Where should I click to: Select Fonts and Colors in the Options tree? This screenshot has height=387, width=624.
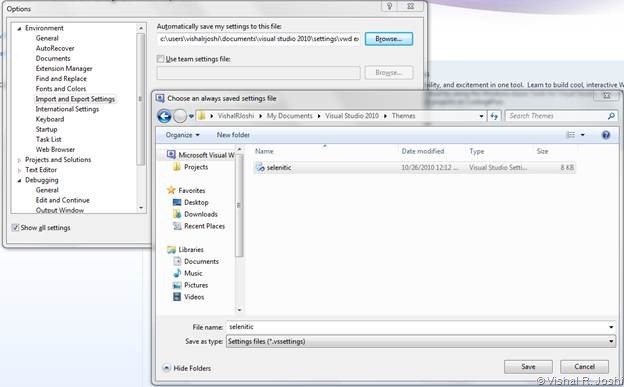60,89
